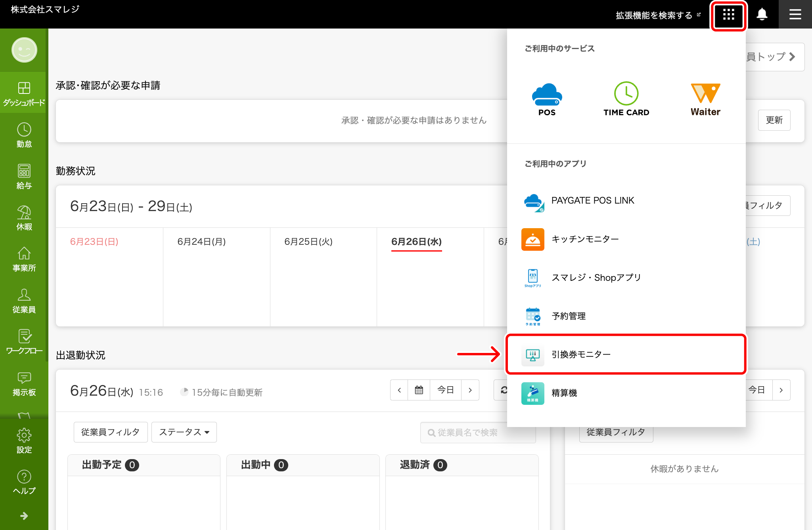Click 出勤中 panel header
This screenshot has width=812, height=530.
[x=303, y=465]
